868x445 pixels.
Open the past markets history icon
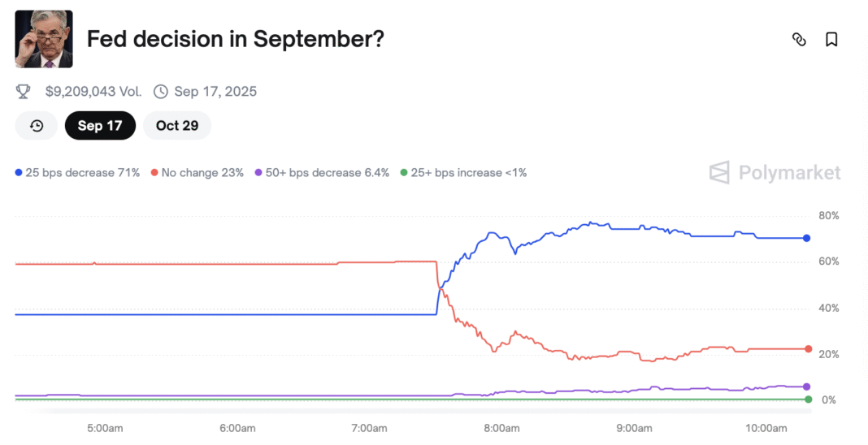37,126
